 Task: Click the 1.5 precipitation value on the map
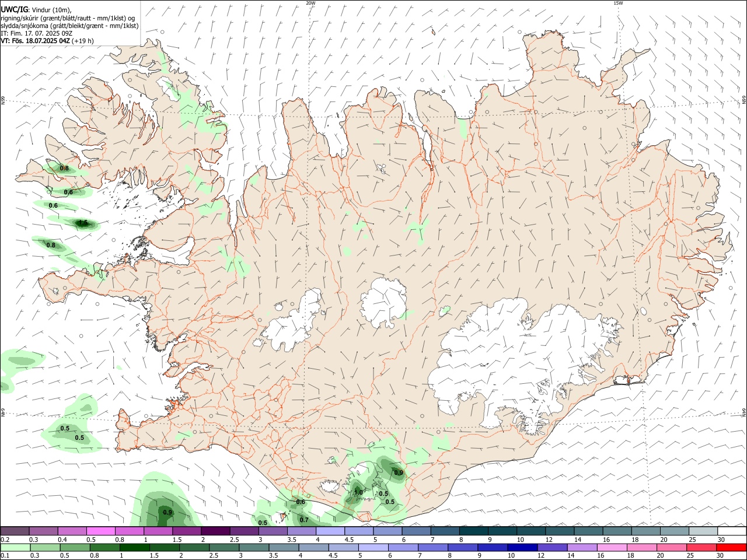click(83, 223)
